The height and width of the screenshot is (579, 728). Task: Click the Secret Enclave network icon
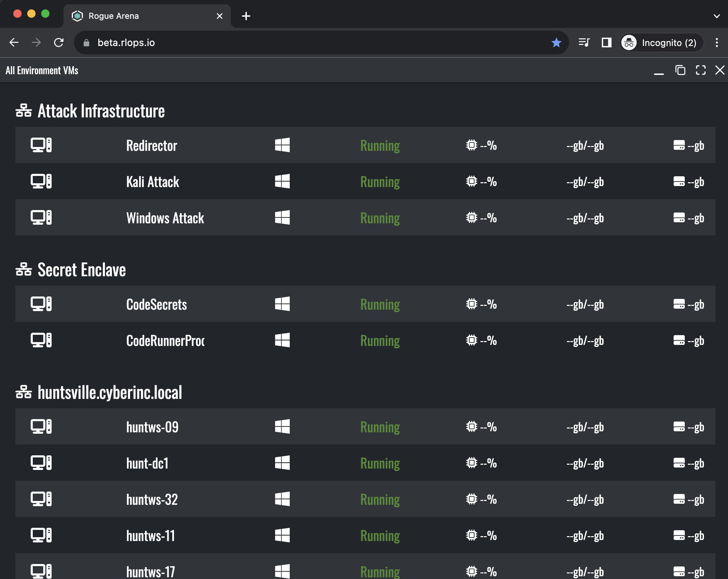click(24, 270)
